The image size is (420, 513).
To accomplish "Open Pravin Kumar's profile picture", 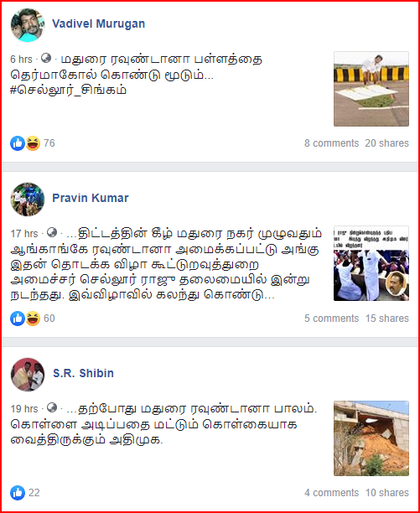I will click(x=28, y=199).
